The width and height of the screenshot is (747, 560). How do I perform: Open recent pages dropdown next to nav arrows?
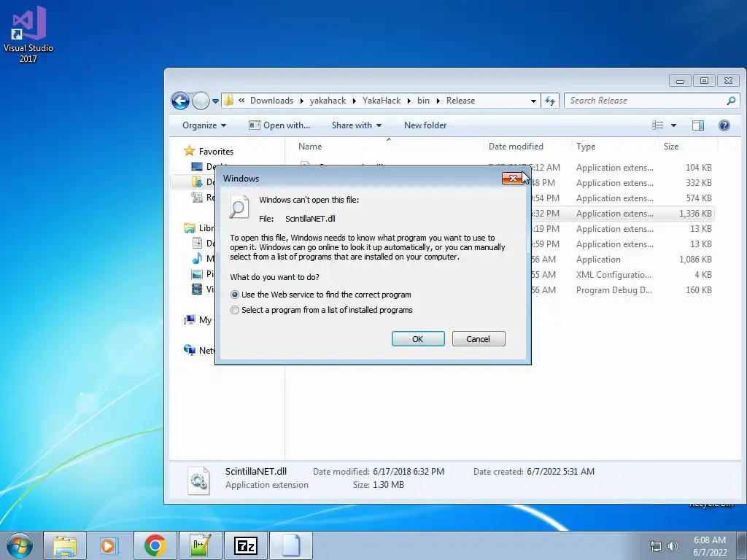tap(215, 101)
